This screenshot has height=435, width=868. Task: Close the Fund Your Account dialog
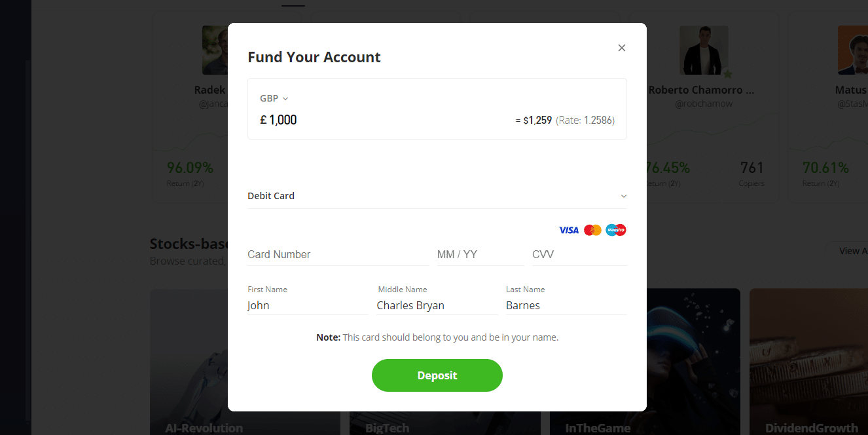tap(622, 48)
